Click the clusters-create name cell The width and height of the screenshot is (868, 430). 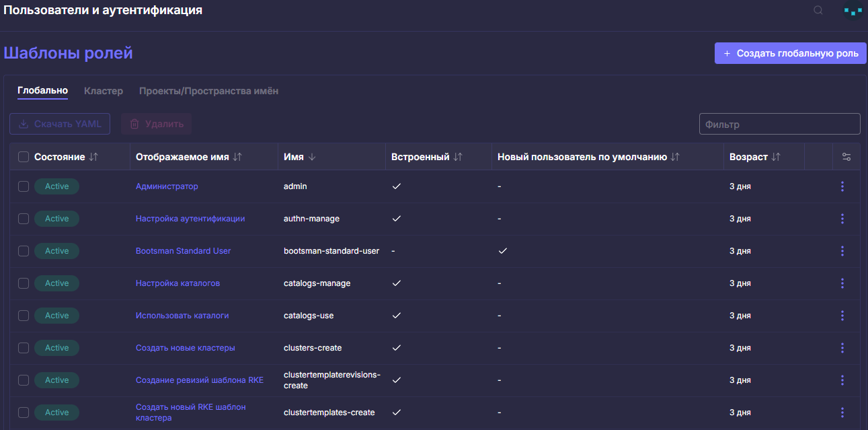point(313,348)
